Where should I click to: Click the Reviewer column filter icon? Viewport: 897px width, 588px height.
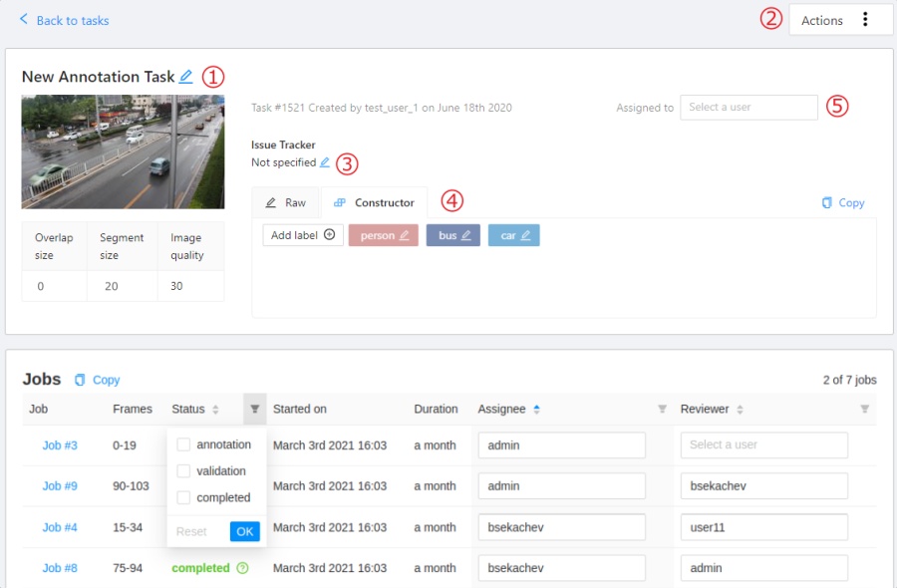pyautogui.click(x=864, y=409)
